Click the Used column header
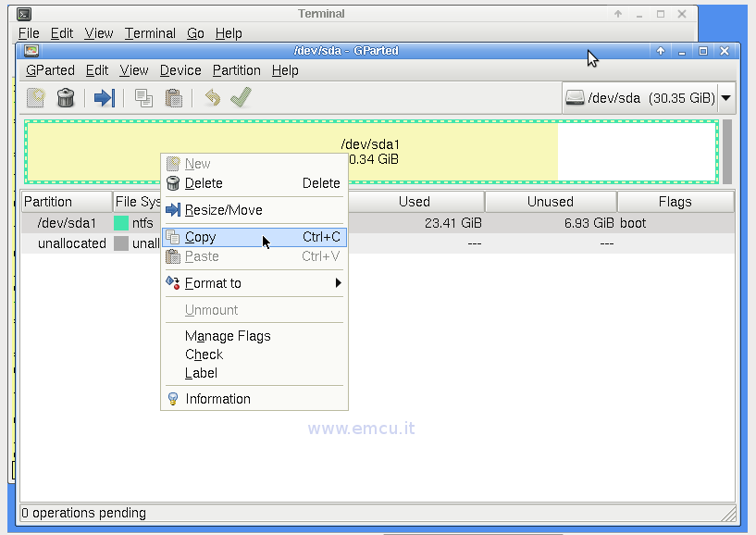This screenshot has height=535, width=756. click(x=415, y=202)
